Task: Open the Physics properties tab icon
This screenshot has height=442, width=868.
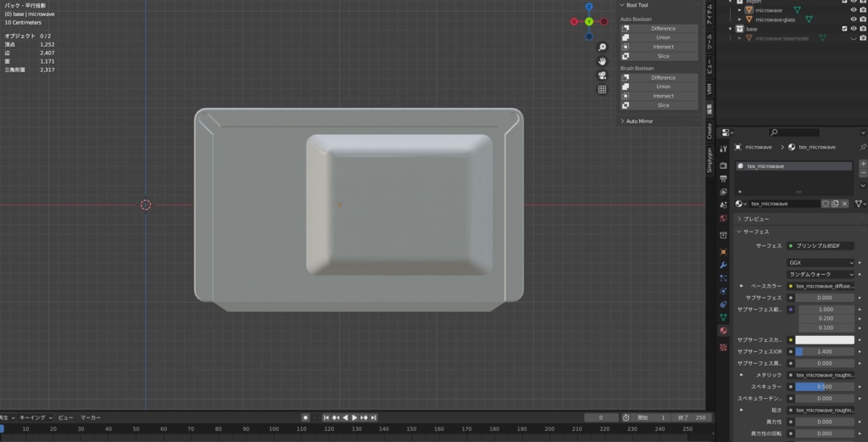Action: pos(723,291)
